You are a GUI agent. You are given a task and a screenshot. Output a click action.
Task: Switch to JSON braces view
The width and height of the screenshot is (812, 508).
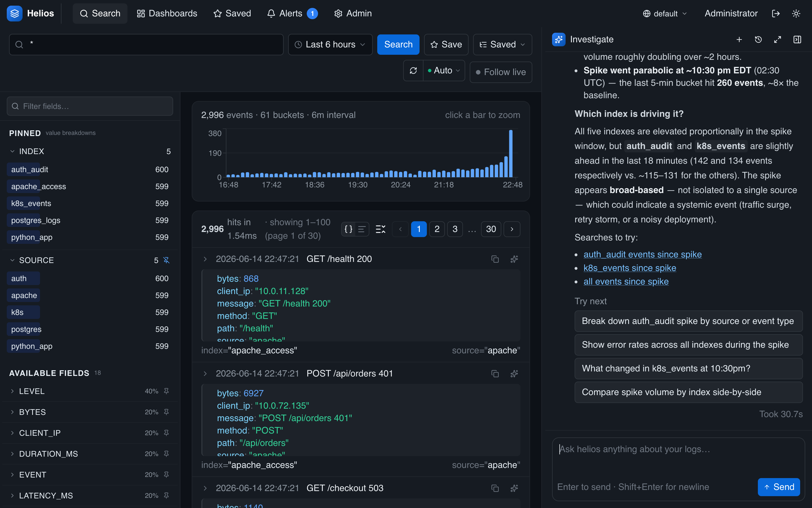click(x=348, y=229)
